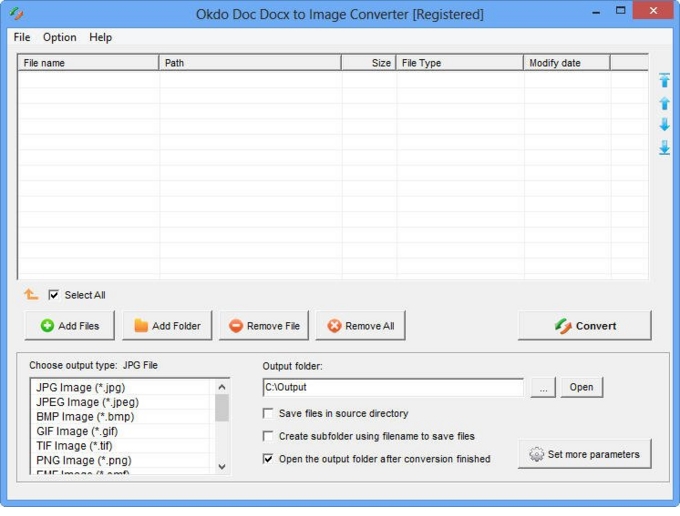The image size is (680, 516).
Task: Click the app logo in title bar
Action: click(16, 13)
